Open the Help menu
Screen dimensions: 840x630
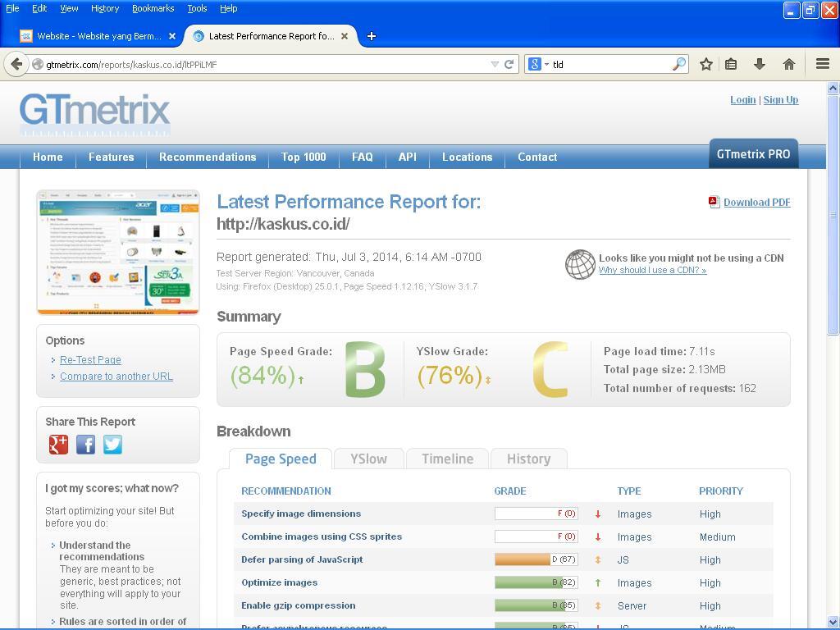pos(229,8)
